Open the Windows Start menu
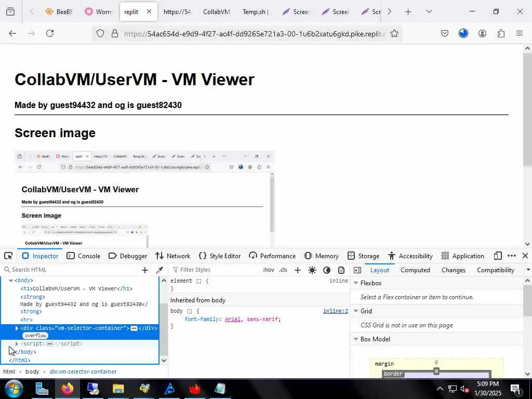532x399 pixels. click(x=14, y=389)
